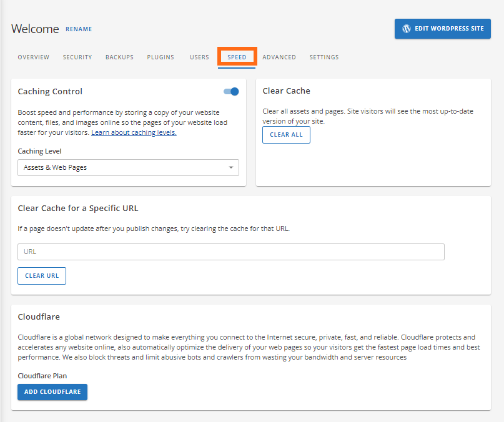Select the Speed tab
Viewport: 504px width, 422px height.
(x=237, y=57)
